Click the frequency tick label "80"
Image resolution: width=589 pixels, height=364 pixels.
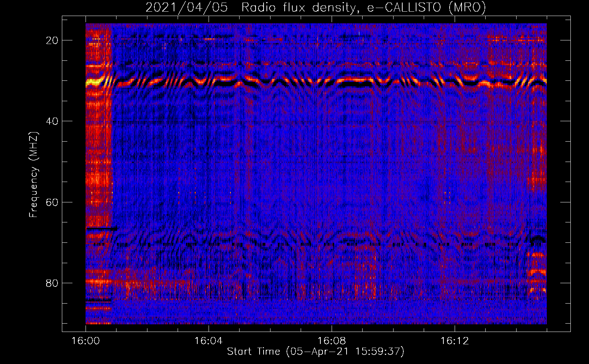click(x=52, y=283)
